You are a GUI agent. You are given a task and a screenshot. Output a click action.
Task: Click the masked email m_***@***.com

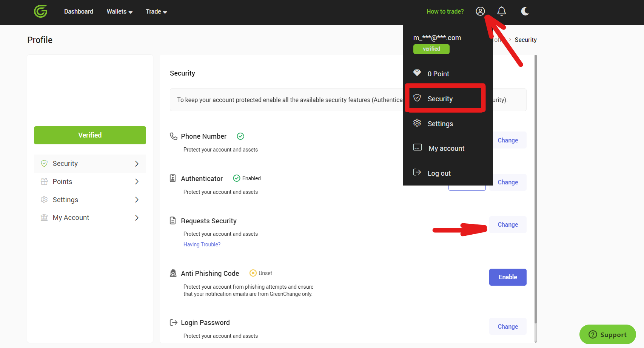(437, 38)
